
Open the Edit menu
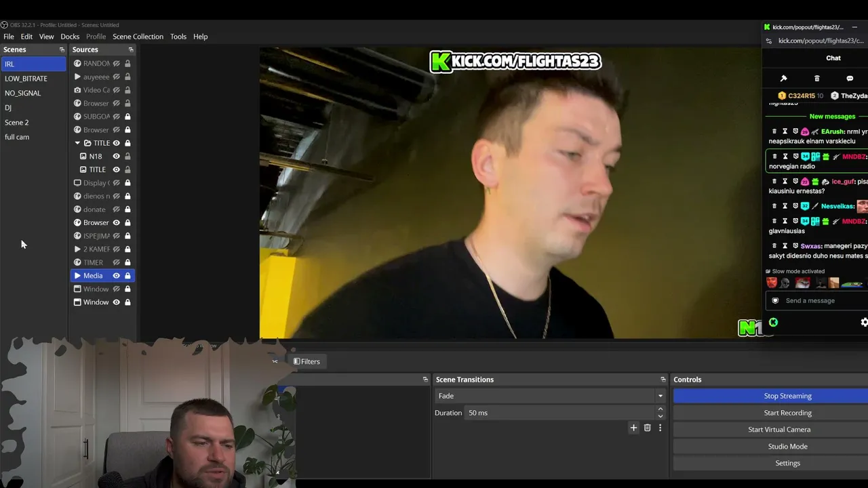pyautogui.click(x=26, y=37)
